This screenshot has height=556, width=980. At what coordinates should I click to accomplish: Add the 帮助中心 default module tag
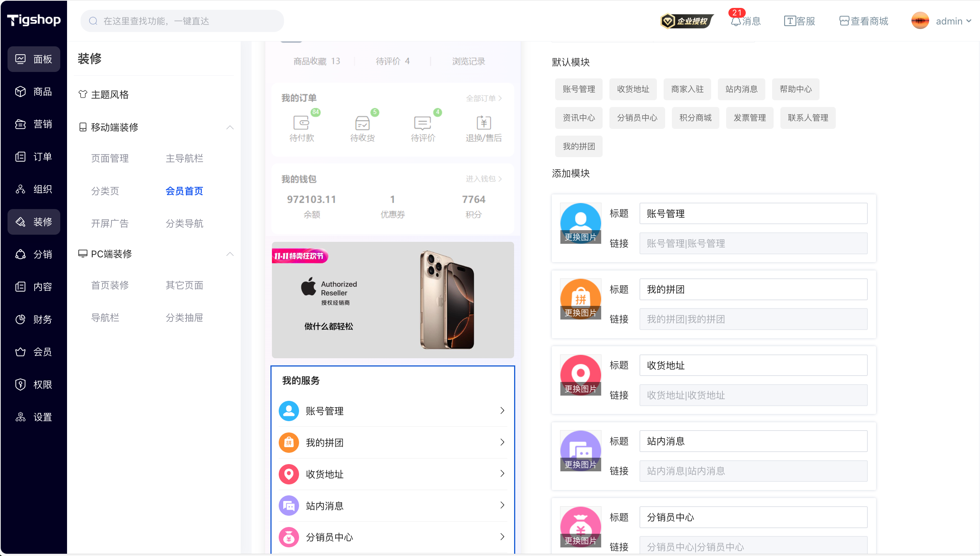[x=795, y=89]
